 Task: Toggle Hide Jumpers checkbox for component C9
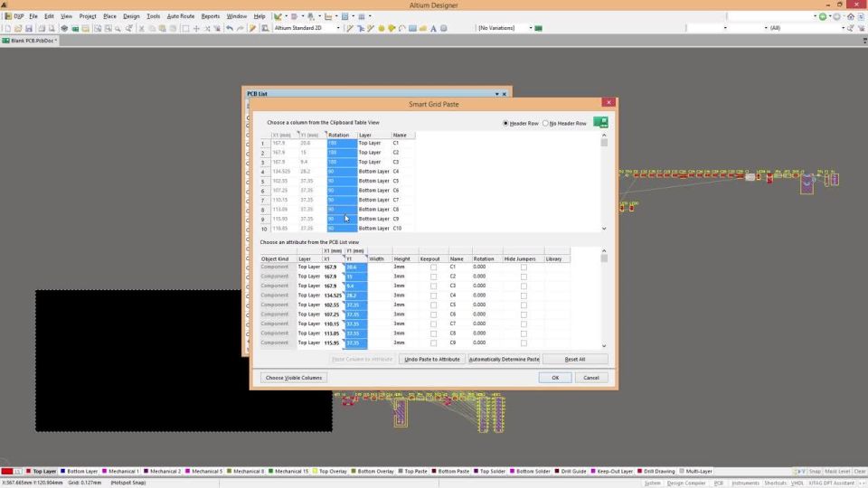point(524,343)
